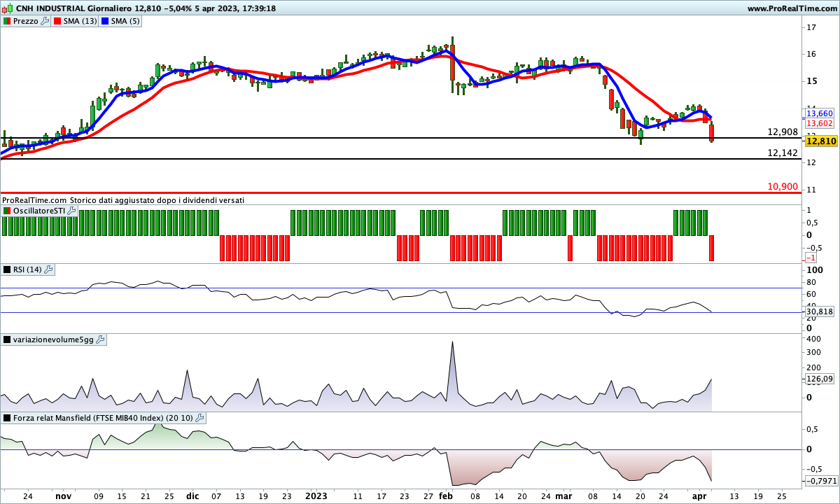Open Prezzo settings via wrench icon
The height and width of the screenshot is (504, 840).
[45, 21]
